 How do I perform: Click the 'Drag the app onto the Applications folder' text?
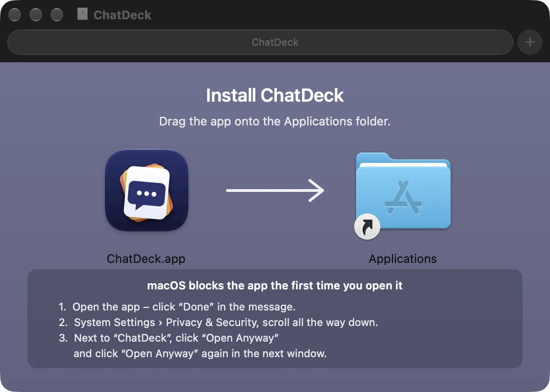pos(275,122)
